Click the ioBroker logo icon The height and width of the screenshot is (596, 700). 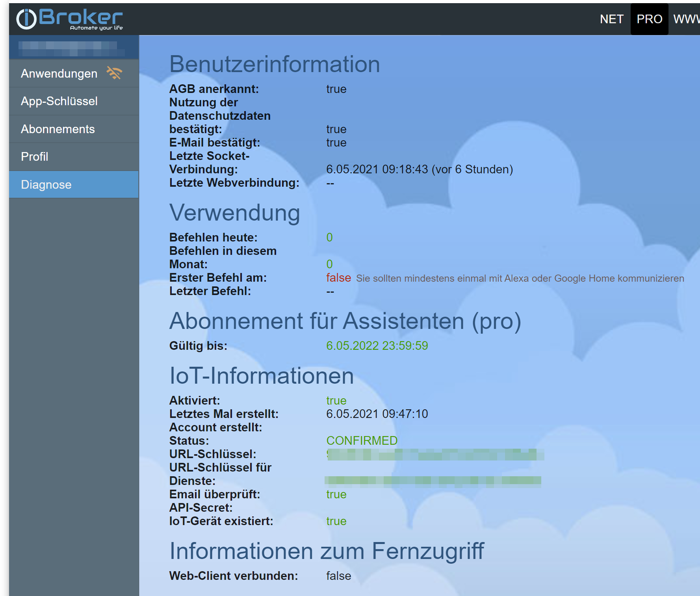pyautogui.click(x=26, y=19)
